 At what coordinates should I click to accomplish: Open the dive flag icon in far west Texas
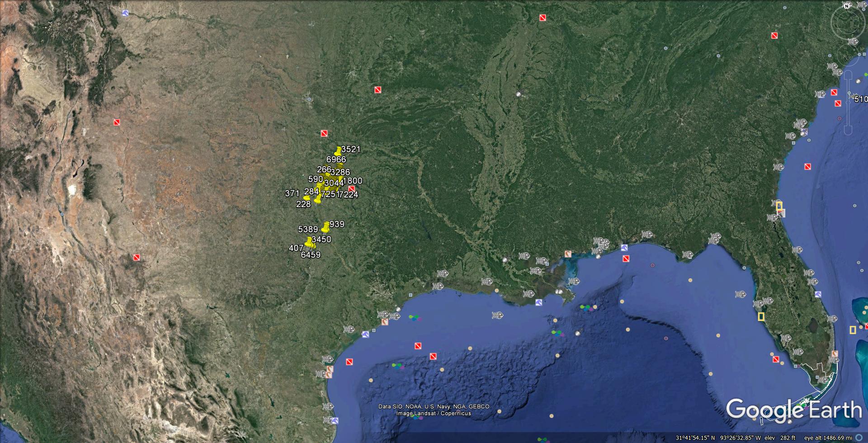coord(136,258)
